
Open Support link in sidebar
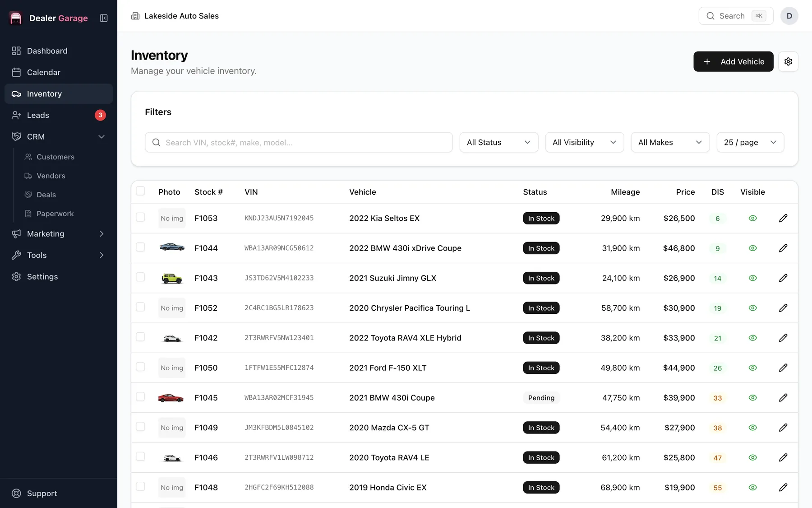tap(59, 494)
